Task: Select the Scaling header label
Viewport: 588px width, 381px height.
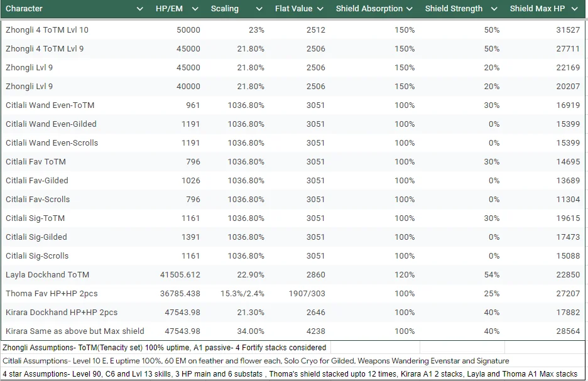Action: [x=225, y=9]
